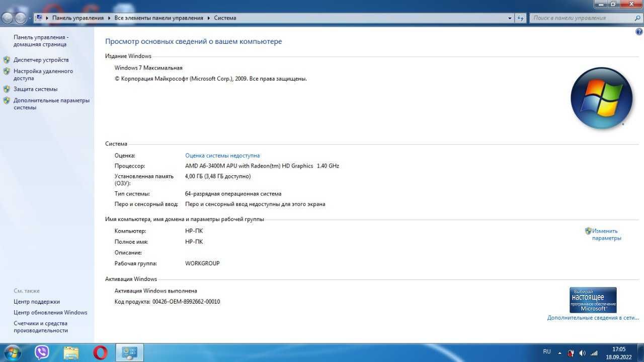
Task: Open Счетчики и средства производительности link
Action: (x=41, y=327)
